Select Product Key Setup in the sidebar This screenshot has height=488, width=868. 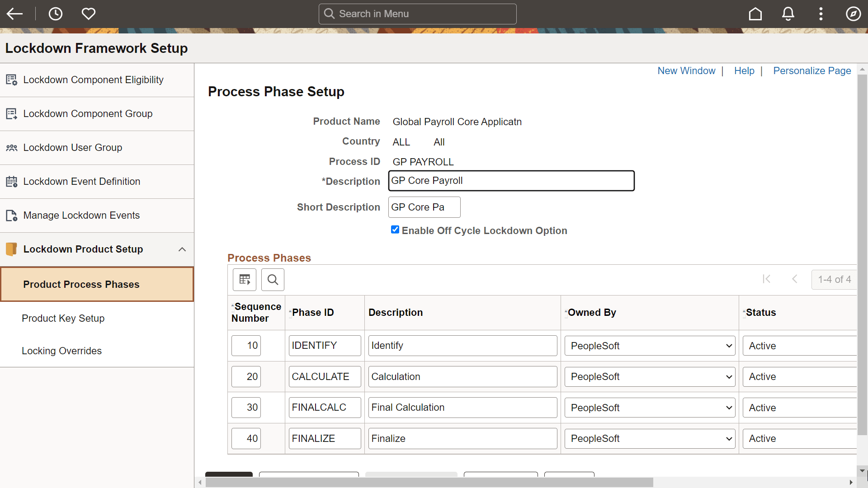tap(63, 318)
